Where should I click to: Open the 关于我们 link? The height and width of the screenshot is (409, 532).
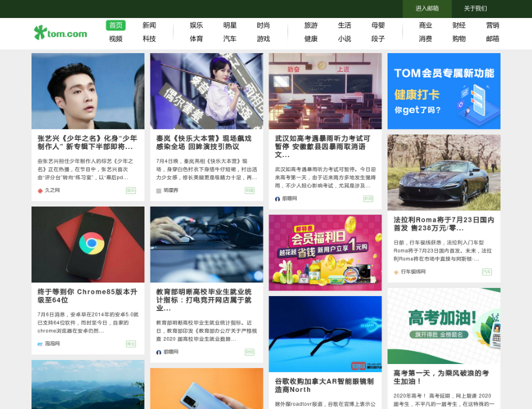coord(476,8)
